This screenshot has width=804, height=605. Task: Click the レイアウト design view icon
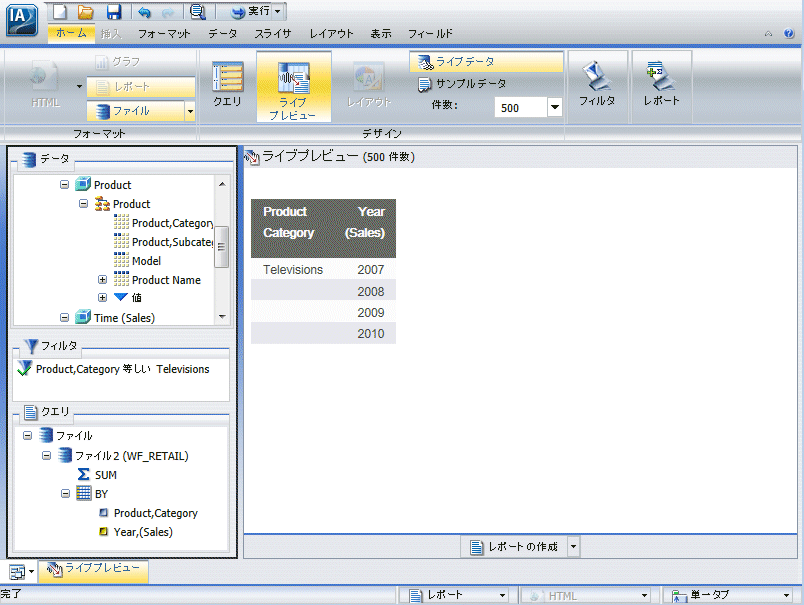[369, 85]
